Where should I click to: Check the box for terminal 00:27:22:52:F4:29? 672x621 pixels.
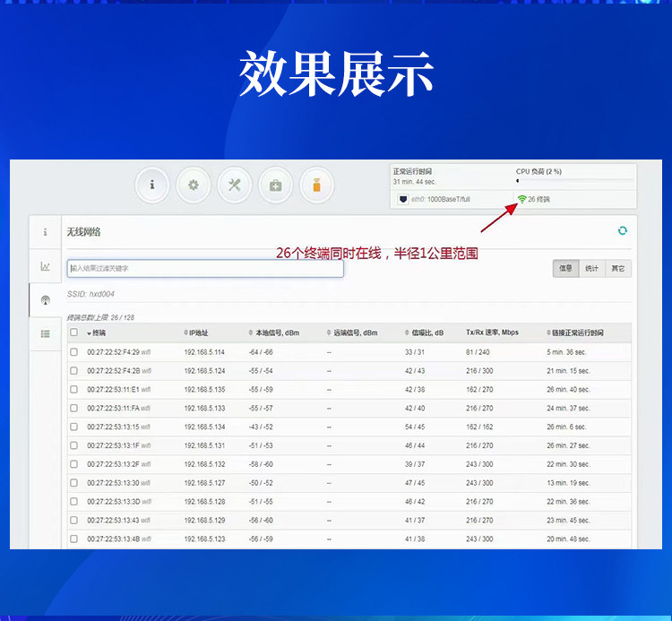click(x=73, y=352)
